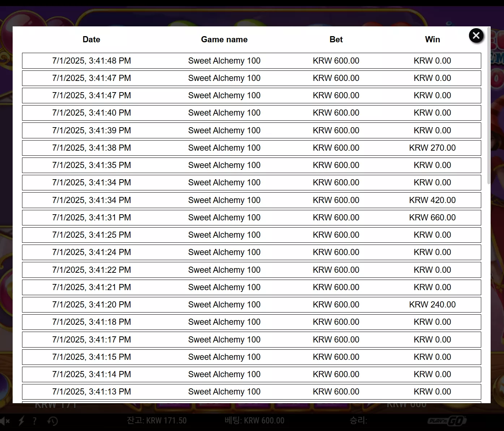Click Sweet Alchemy 100 in the 3:41:13 PM row
The width and height of the screenshot is (504, 431).
tap(224, 392)
